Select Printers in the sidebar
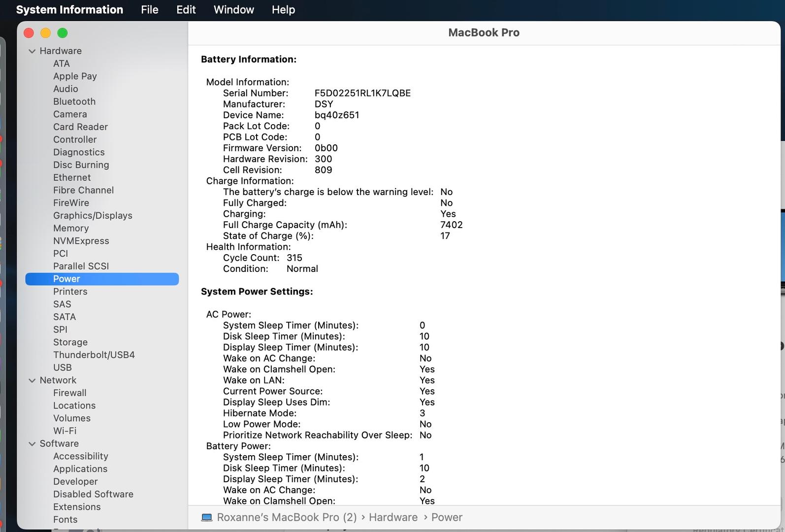Viewport: 785px width, 532px height. (x=70, y=292)
